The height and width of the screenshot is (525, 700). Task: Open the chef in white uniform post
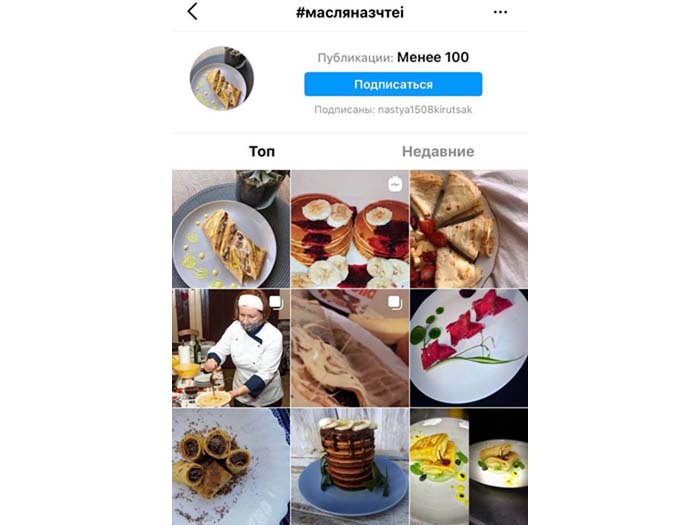(x=231, y=348)
